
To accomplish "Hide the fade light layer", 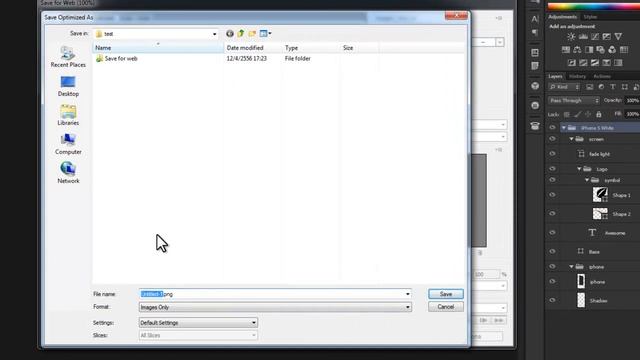I will pos(552,154).
